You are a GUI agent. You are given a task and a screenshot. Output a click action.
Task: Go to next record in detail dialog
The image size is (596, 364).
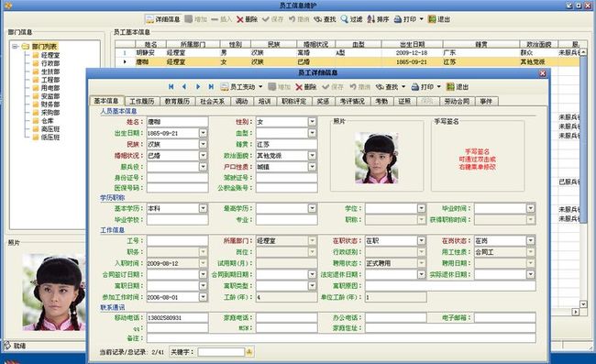point(198,87)
